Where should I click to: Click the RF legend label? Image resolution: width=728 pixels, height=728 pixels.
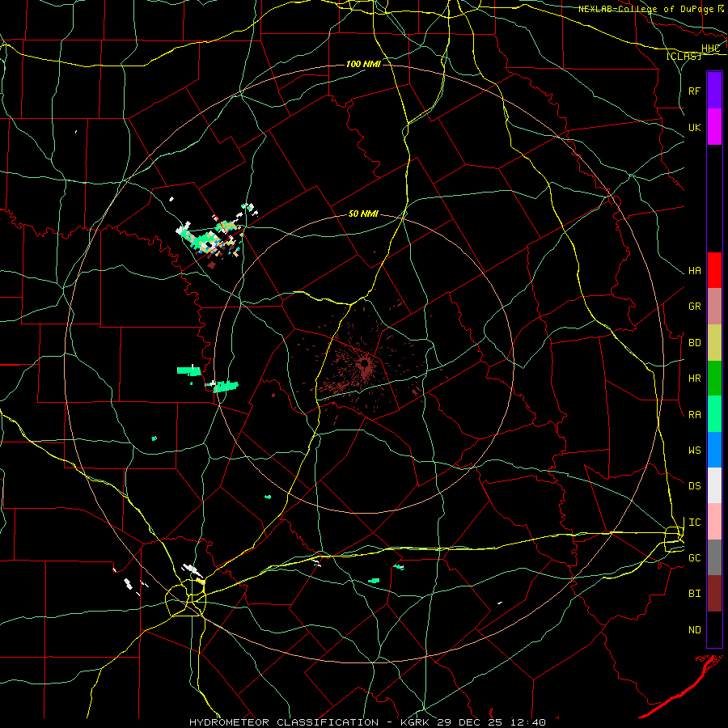pyautogui.click(x=694, y=91)
